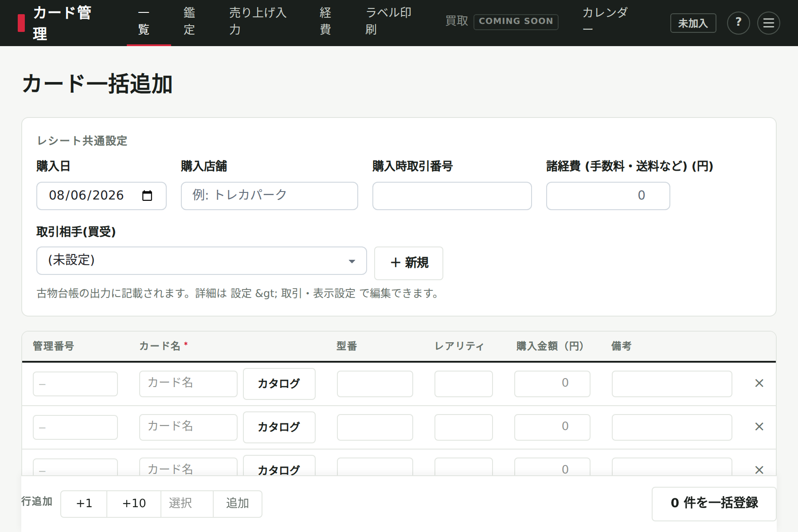
Task: Open the help question mark icon
Action: coord(738,23)
